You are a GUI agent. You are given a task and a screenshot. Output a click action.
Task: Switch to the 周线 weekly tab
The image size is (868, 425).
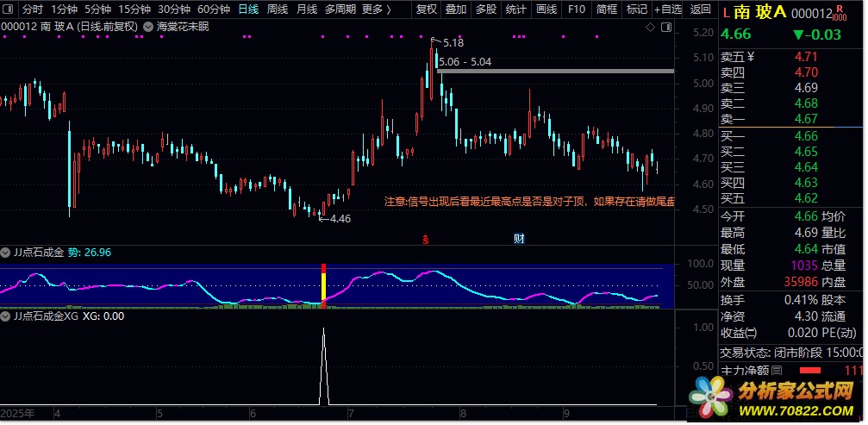[x=277, y=9]
